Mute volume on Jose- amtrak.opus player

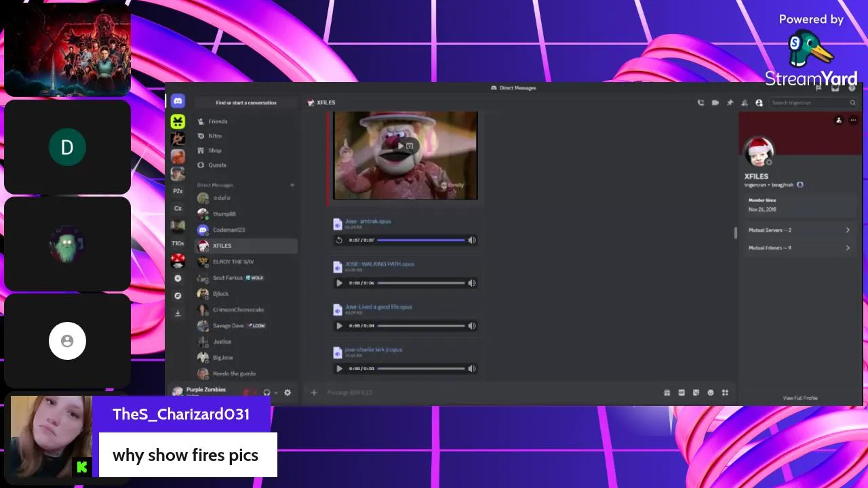pos(472,240)
